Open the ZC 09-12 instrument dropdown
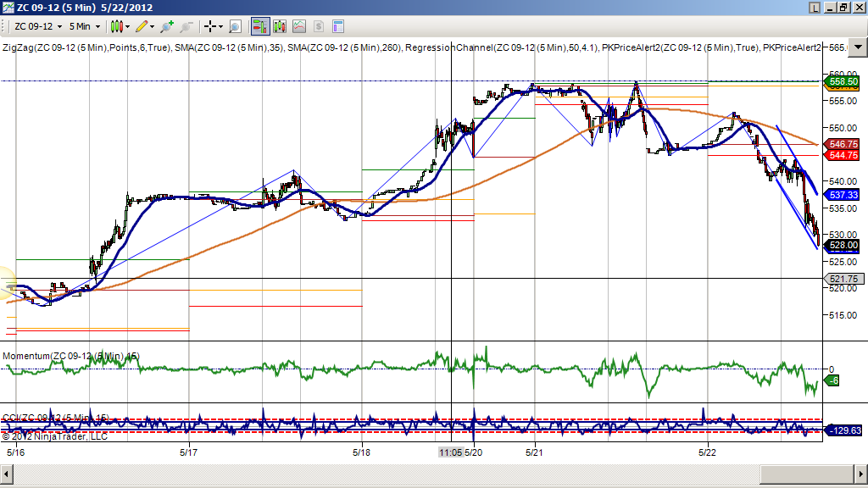The width and height of the screenshot is (868, 488). tap(37, 26)
